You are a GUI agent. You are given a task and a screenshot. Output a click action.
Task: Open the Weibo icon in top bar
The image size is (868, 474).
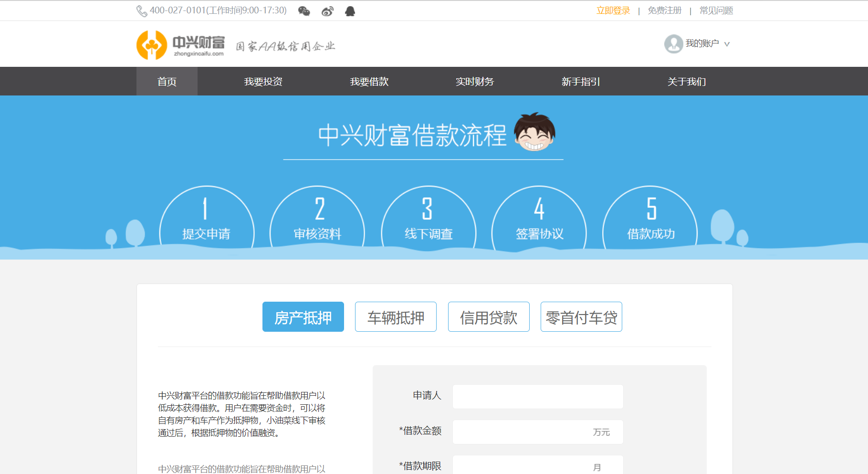pyautogui.click(x=327, y=11)
